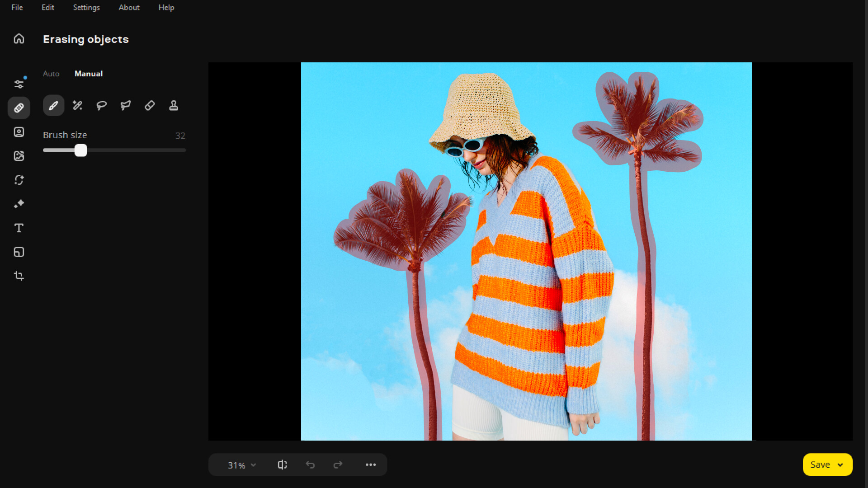Open the zoom level dropdown
This screenshot has height=488, width=868.
coord(240,465)
